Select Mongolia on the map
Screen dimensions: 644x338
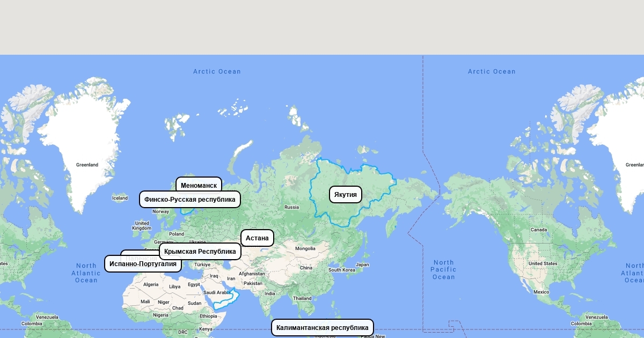point(305,248)
